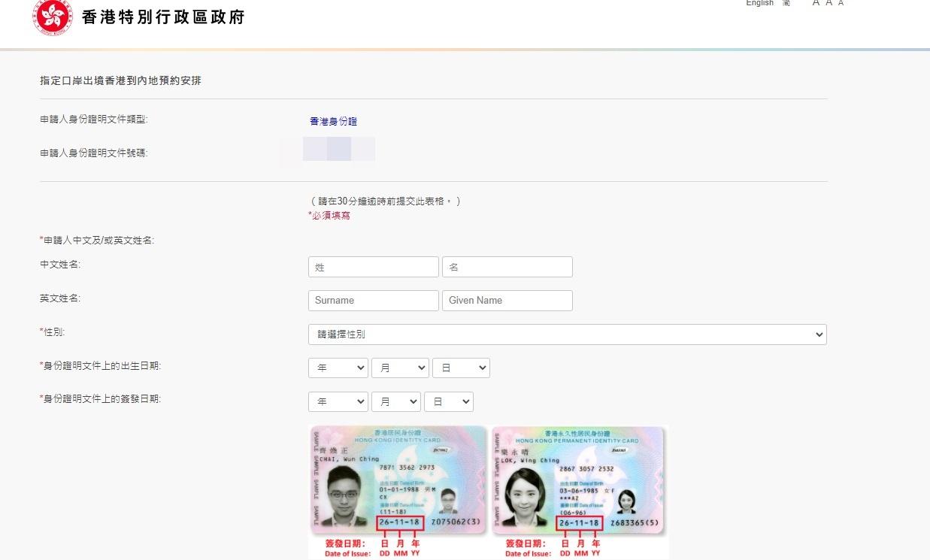
Task: Open the birth date month (月) dropdown
Action: (x=400, y=368)
